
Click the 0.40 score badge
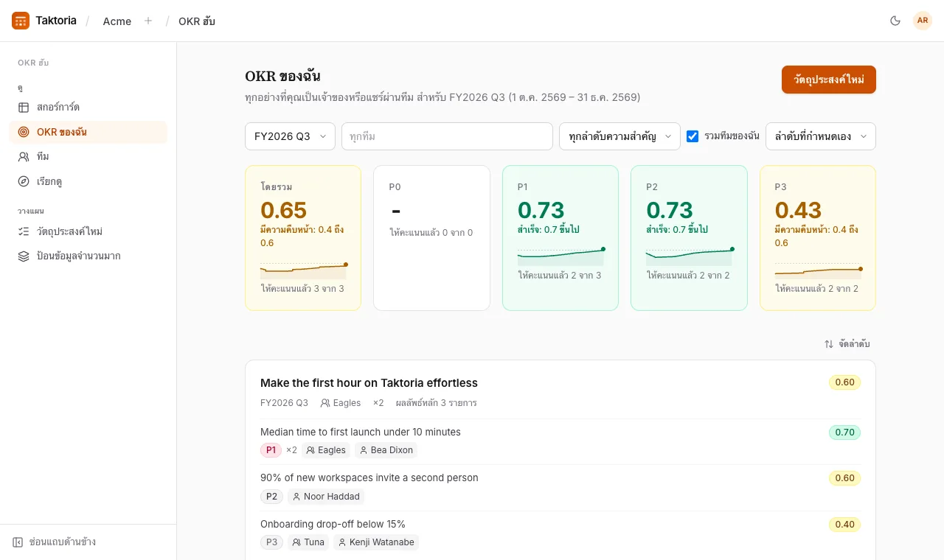point(844,525)
